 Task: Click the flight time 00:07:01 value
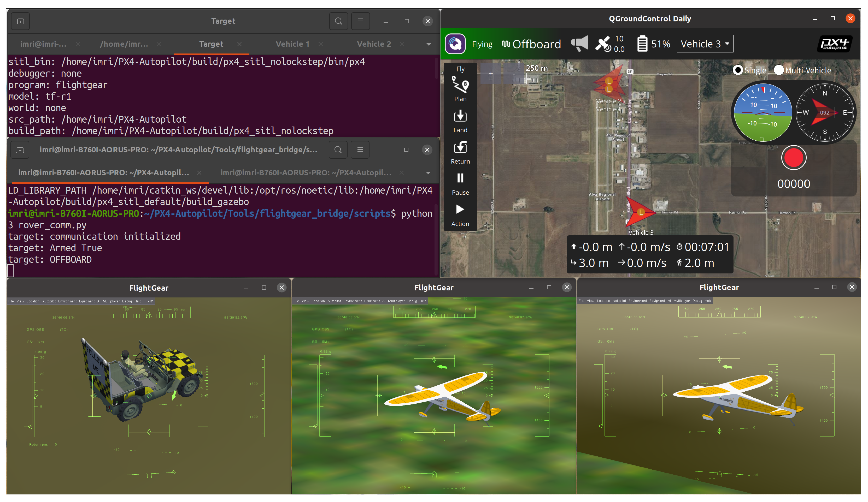click(x=706, y=247)
